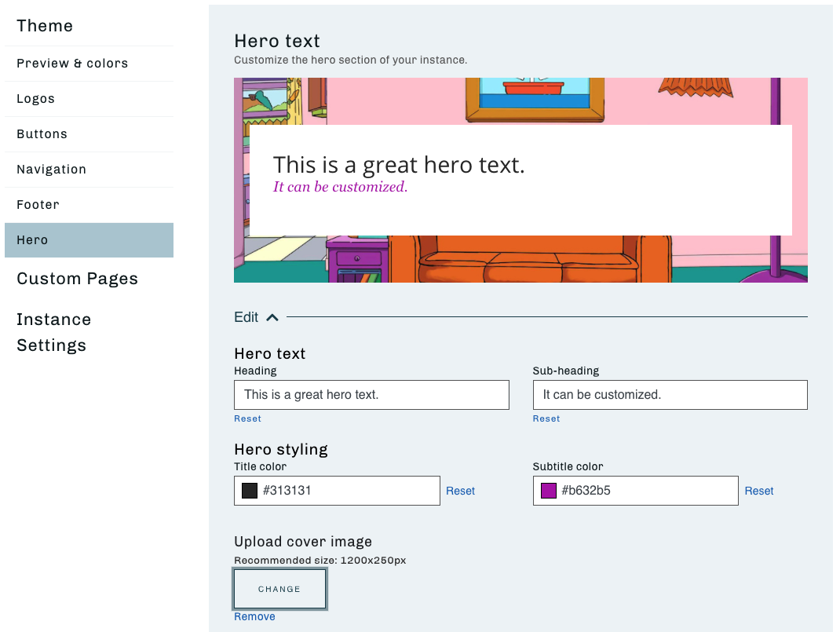This screenshot has width=840, height=632.
Task: Open Instance Settings section
Action: (x=53, y=332)
